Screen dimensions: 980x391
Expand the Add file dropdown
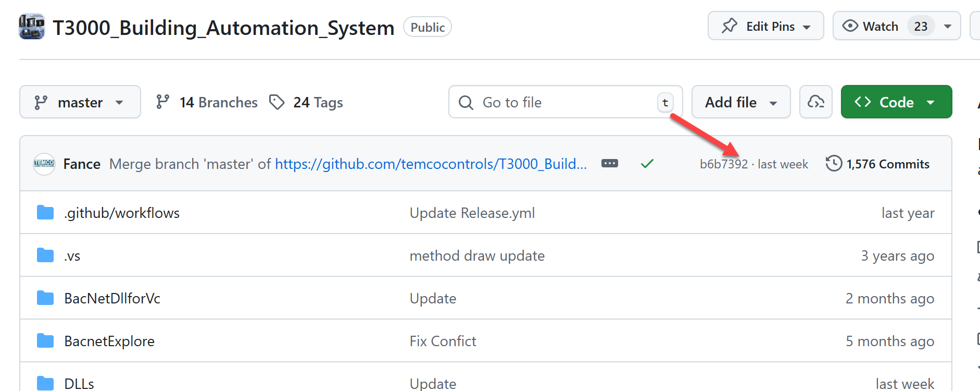[740, 102]
